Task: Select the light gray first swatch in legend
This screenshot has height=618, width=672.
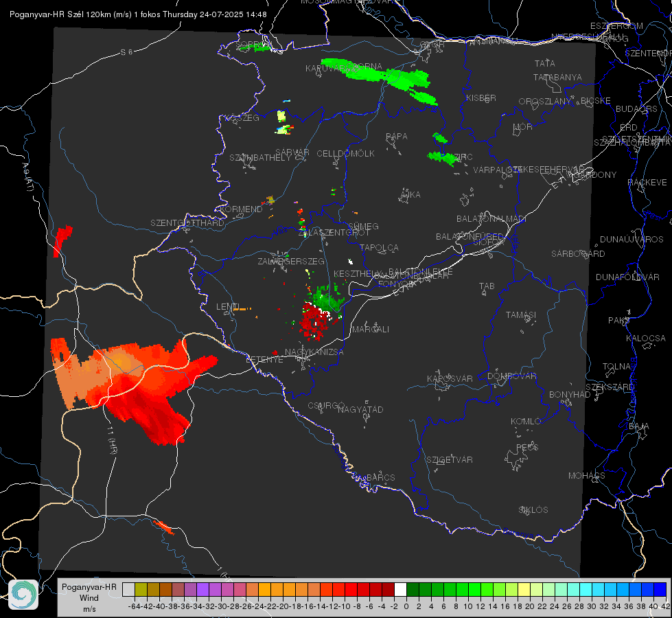Action: [x=128, y=589]
